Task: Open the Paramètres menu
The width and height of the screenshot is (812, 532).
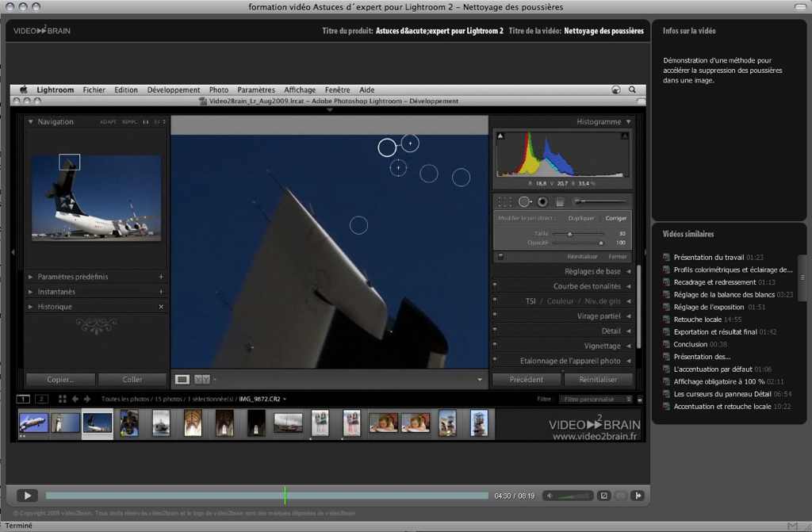Action: point(256,90)
